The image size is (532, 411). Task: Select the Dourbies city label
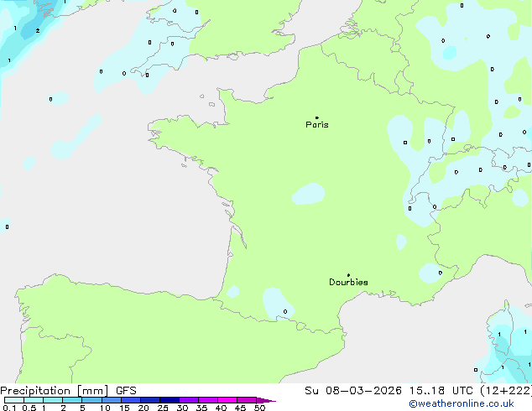(x=348, y=282)
